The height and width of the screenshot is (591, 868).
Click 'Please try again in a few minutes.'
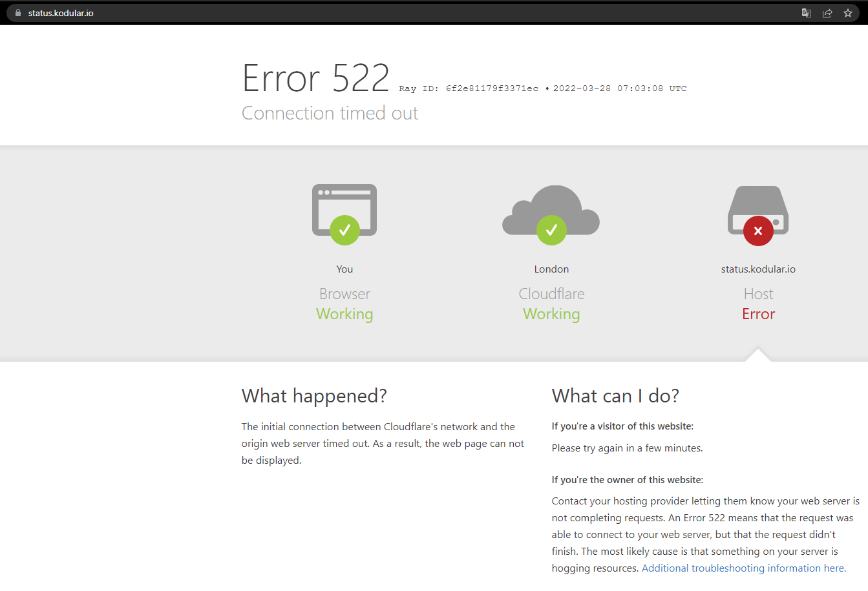pos(627,448)
